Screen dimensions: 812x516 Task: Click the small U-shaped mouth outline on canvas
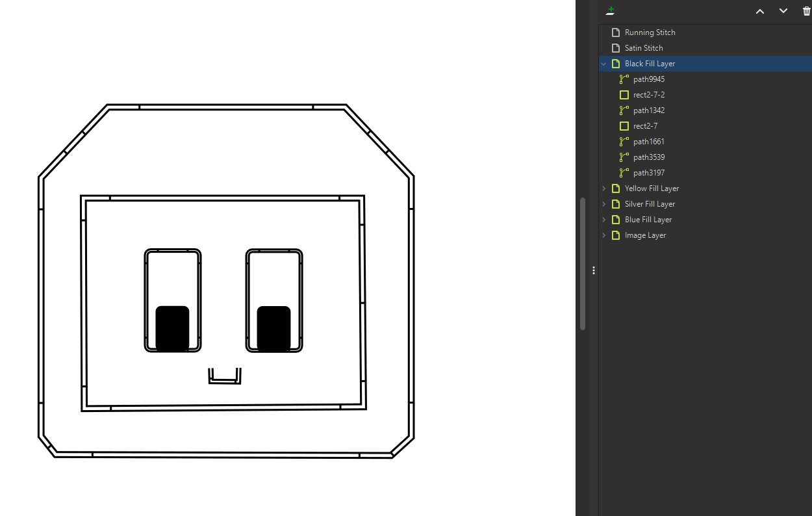click(x=225, y=376)
